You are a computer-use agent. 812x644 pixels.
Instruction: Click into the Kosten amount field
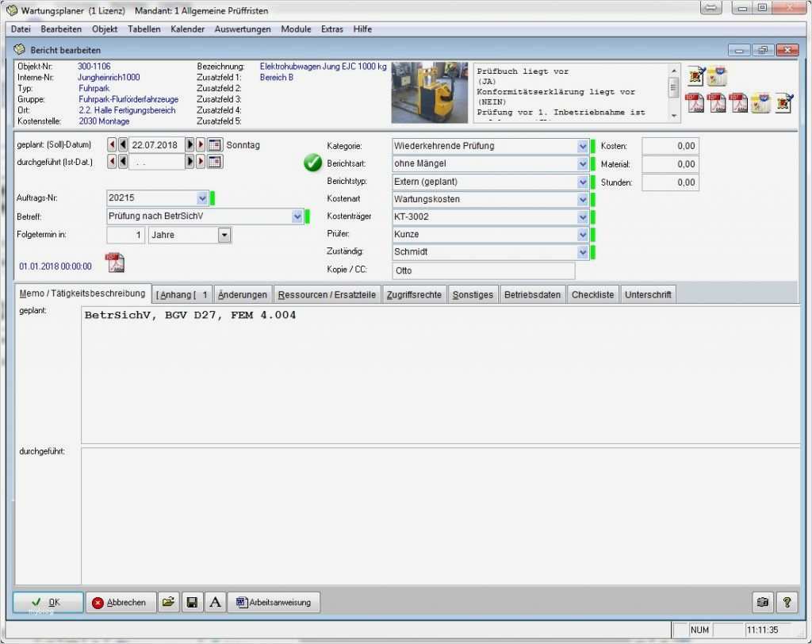[670, 146]
